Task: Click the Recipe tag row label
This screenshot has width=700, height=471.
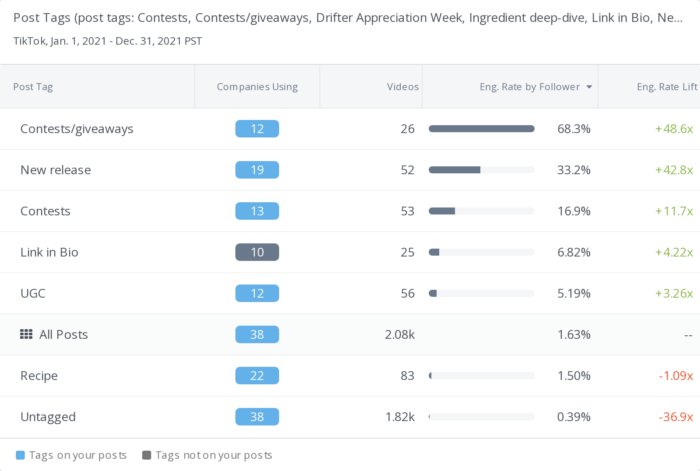Action: point(39,375)
